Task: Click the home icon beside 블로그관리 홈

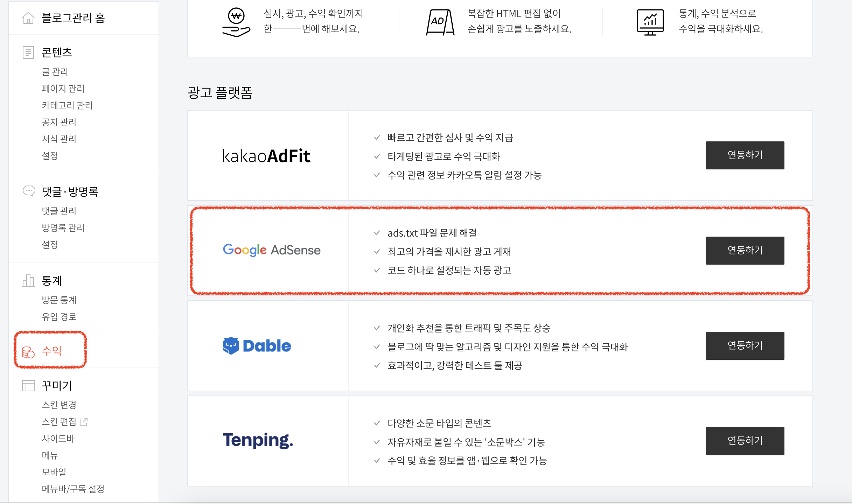Action: 28,18
